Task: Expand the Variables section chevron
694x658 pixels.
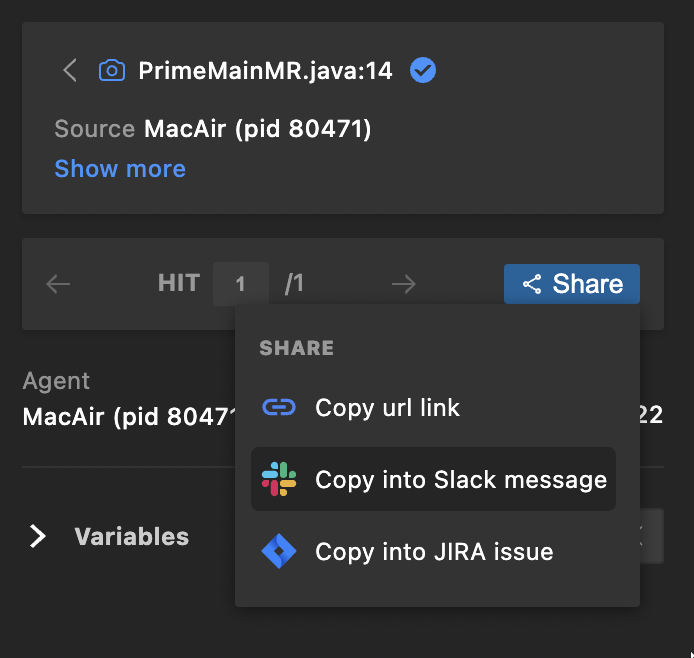Action: point(38,537)
